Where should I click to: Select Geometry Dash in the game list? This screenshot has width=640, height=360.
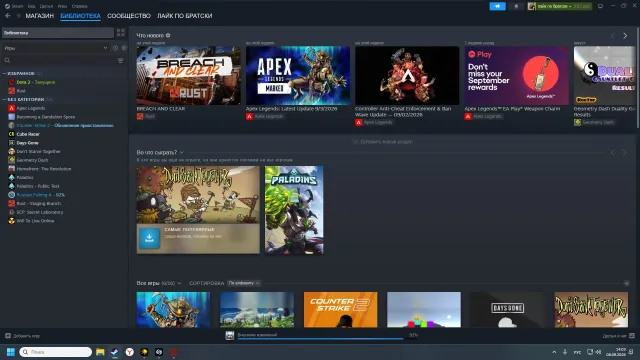32,160
